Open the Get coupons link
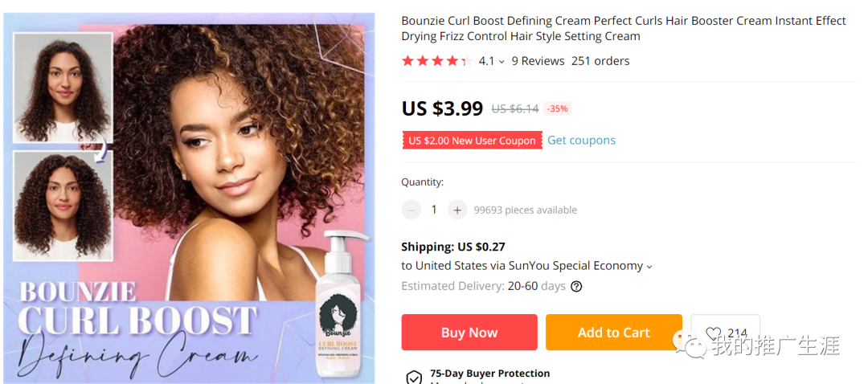This screenshot has width=868, height=384. tap(581, 140)
